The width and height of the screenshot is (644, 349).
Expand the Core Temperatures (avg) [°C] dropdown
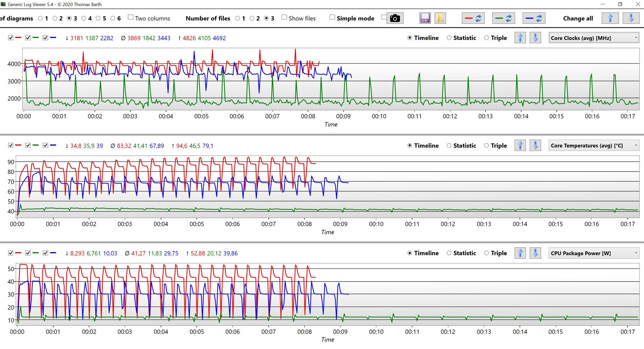pyautogui.click(x=594, y=146)
